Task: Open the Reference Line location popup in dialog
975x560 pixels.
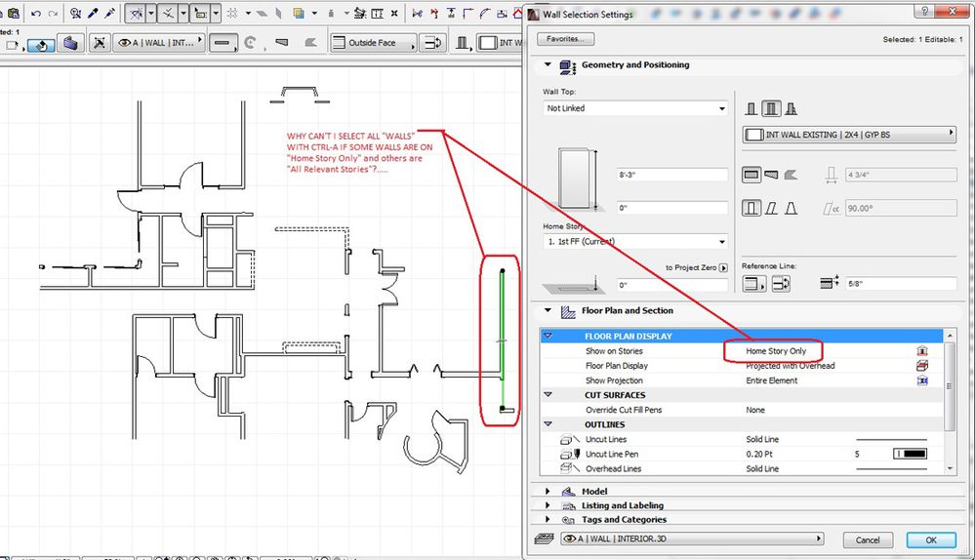Action: click(x=754, y=284)
